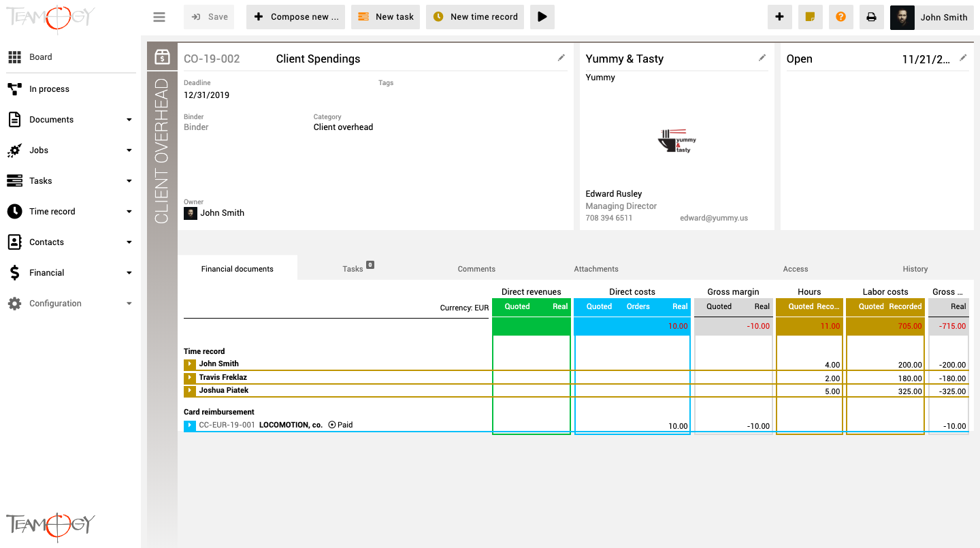This screenshot has width=980, height=548.
Task: Click the -715.00 gross total cell
Action: pos(951,326)
